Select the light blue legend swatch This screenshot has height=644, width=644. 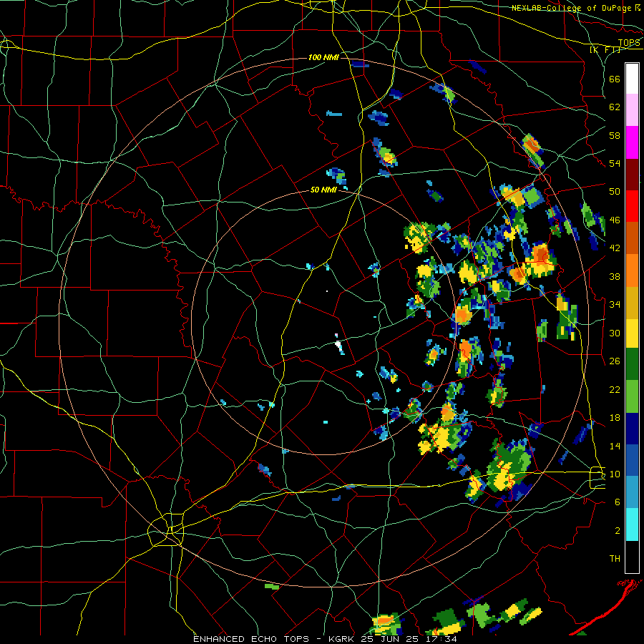pyautogui.click(x=632, y=493)
